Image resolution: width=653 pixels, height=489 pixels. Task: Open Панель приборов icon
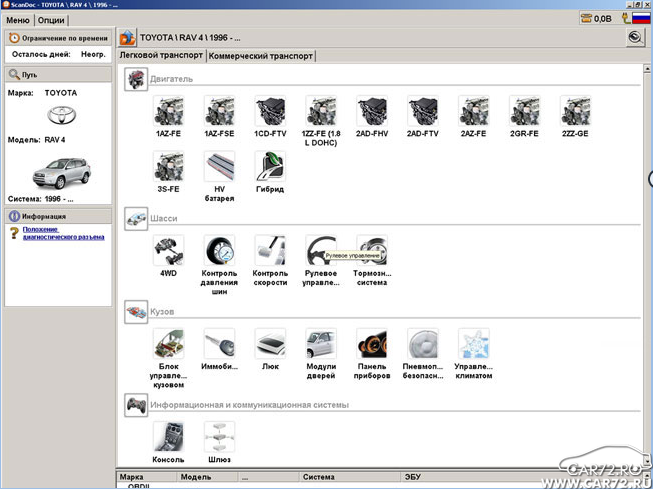click(x=371, y=344)
